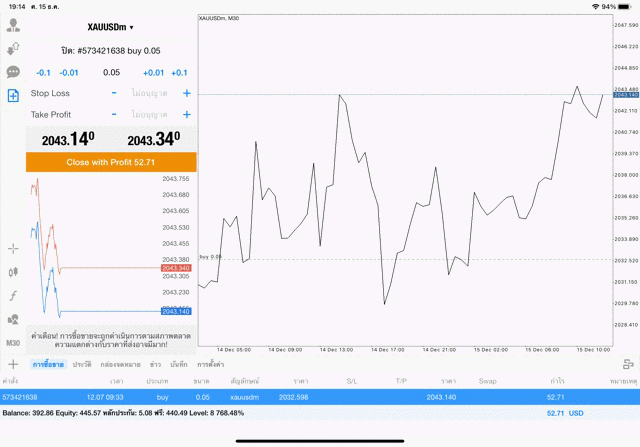Tap the plus button beside การซื้อขาย tab
This screenshot has height=447, width=640.
click(x=13, y=365)
